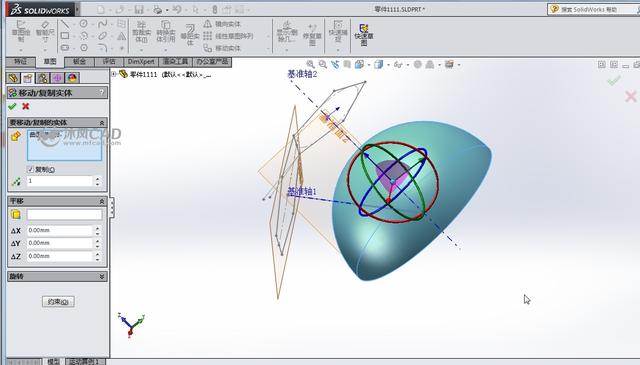Expand the Rotate section
Image resolution: width=640 pixels, height=365 pixels.
click(102, 276)
